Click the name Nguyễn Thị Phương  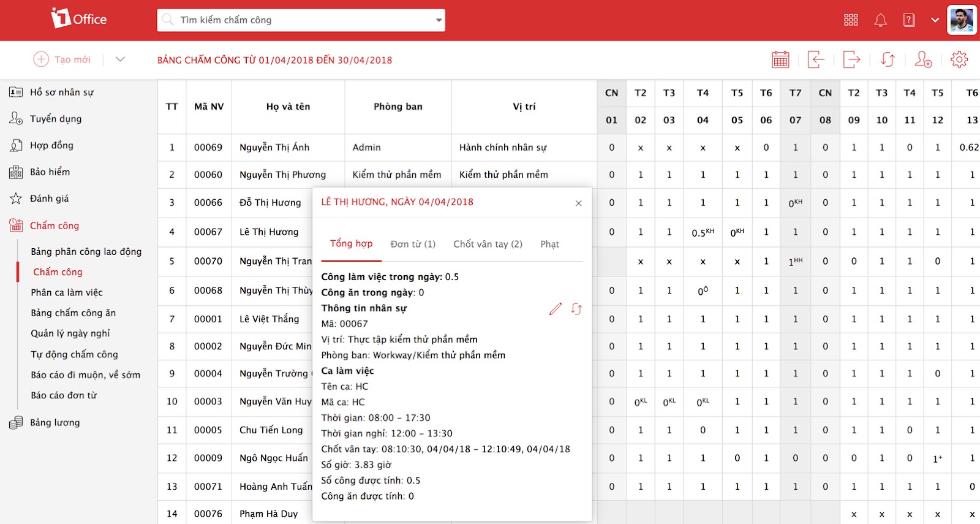[x=282, y=175]
